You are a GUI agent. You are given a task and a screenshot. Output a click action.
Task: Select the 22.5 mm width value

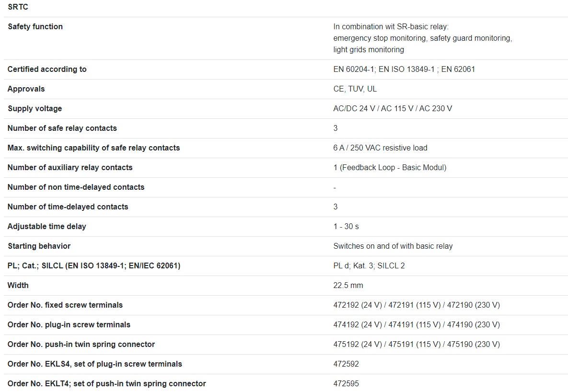[348, 286]
